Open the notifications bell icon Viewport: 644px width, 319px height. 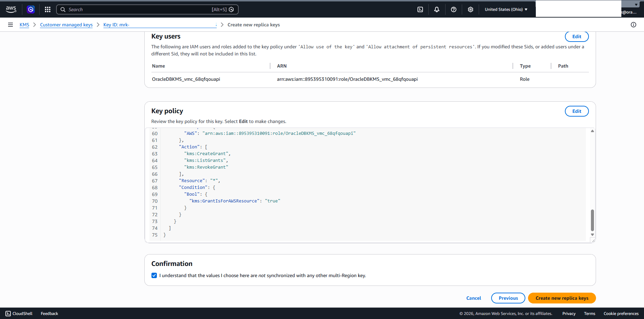pyautogui.click(x=436, y=9)
